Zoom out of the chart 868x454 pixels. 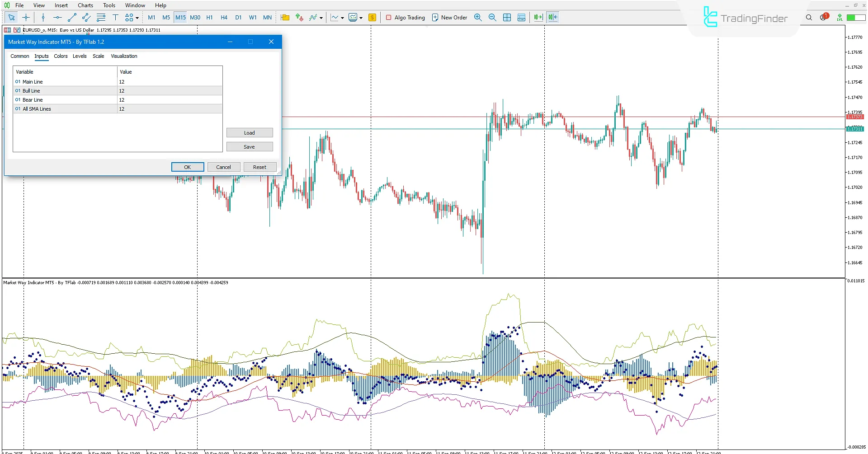[x=492, y=17]
